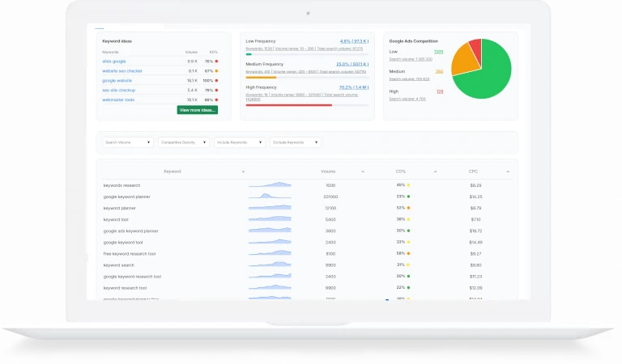Click the red High Frequency progress bar
622x364 pixels.
click(289, 105)
